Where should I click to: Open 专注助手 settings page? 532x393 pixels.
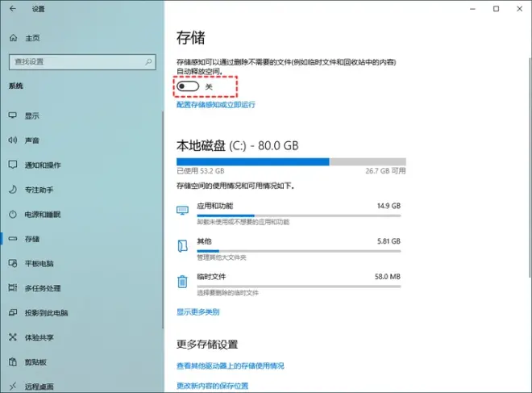tap(39, 190)
